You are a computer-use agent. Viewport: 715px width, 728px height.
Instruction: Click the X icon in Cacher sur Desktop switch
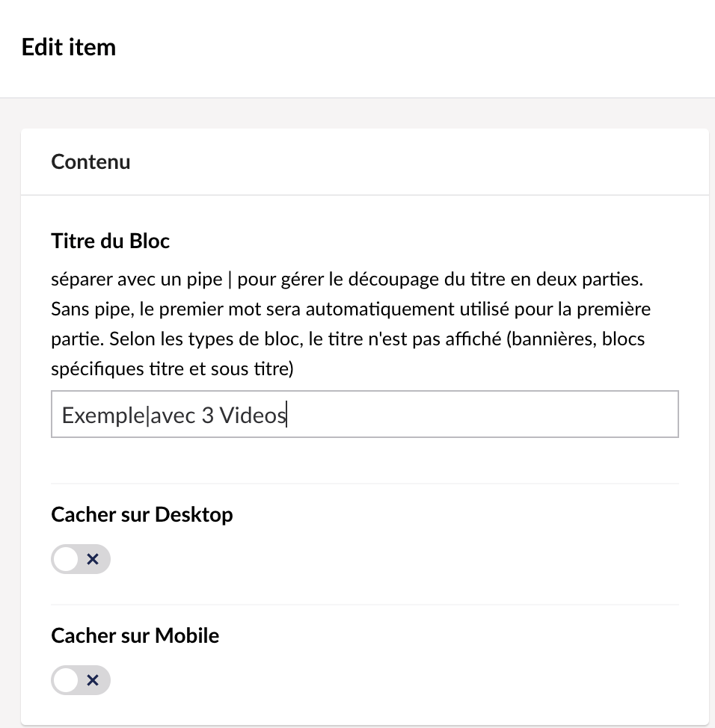[93, 559]
